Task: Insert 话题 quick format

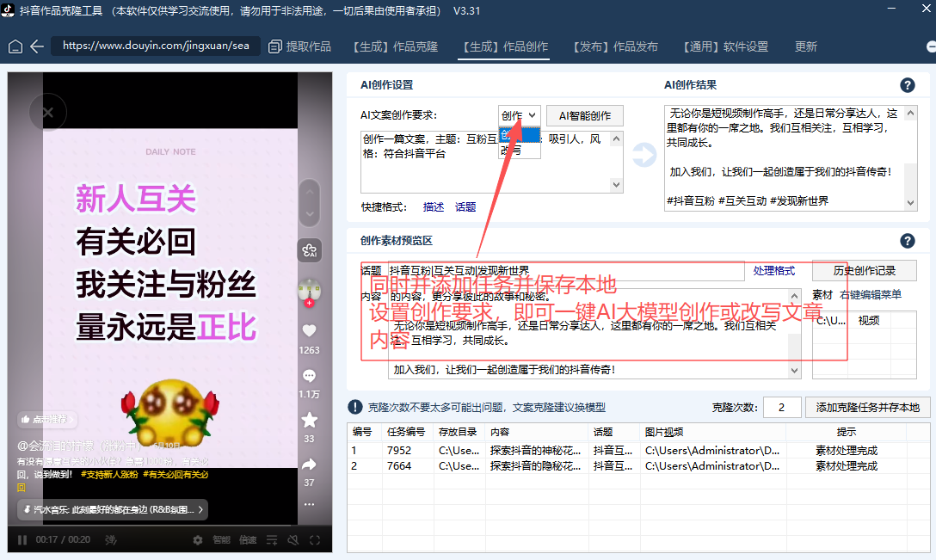Action: 465,206
